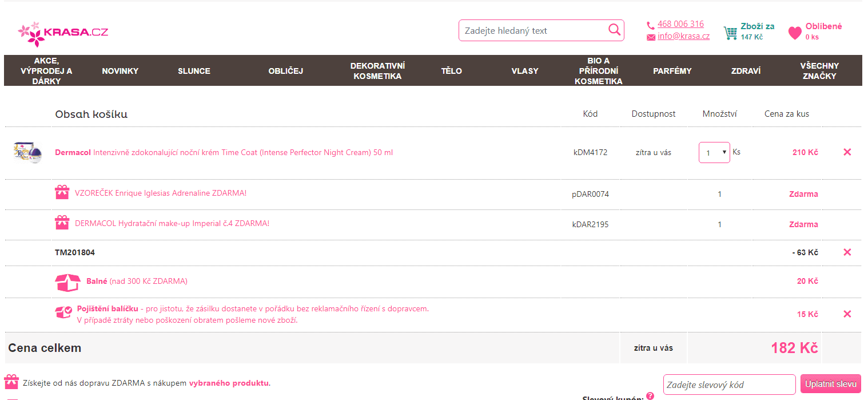The image size is (868, 400).
Task: Go to Všechny značky menu
Action: point(819,71)
